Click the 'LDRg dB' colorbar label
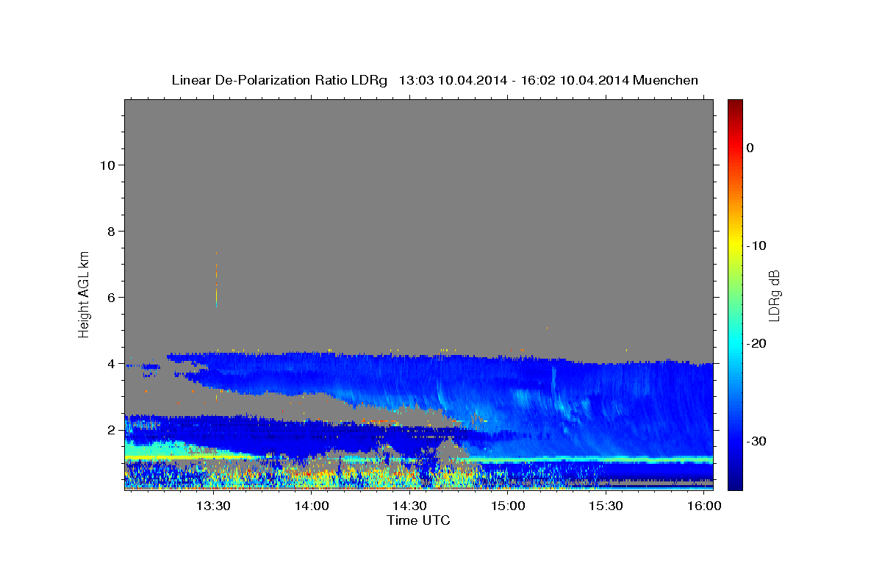The height and width of the screenshot is (588, 882). pos(774,295)
